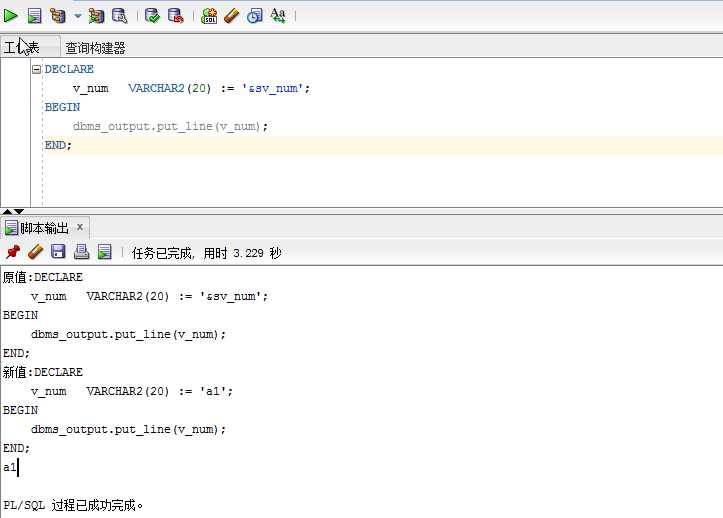Collapse the DECLARE code block
Screen dimensions: 723x518
click(36, 69)
